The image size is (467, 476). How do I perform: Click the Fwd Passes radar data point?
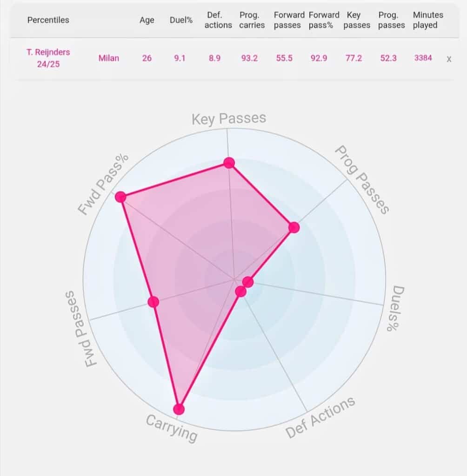pos(153,302)
